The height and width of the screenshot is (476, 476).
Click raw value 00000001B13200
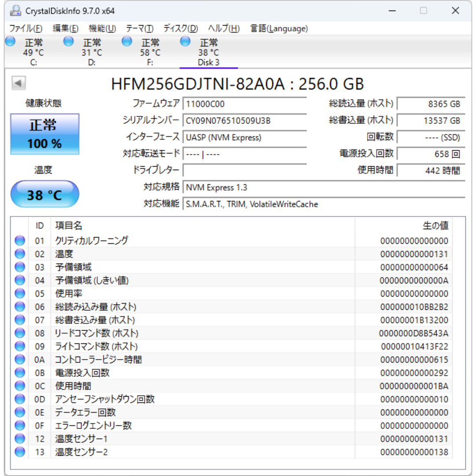pyautogui.click(x=414, y=320)
